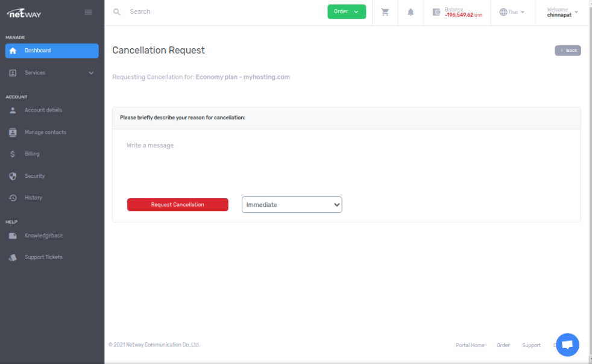This screenshot has height=364, width=592.
Task: Open Support Tickets in sidebar
Action: [43, 257]
